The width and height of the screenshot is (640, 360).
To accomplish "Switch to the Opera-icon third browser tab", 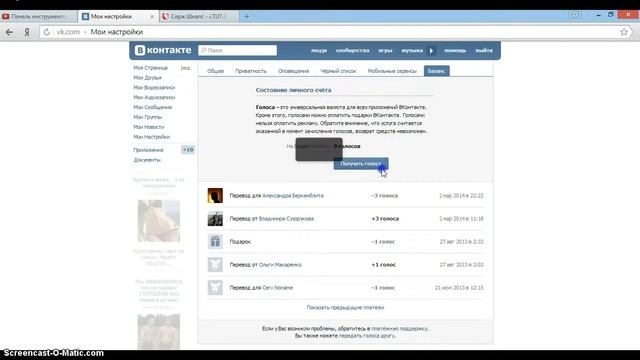I will click(x=199, y=16).
